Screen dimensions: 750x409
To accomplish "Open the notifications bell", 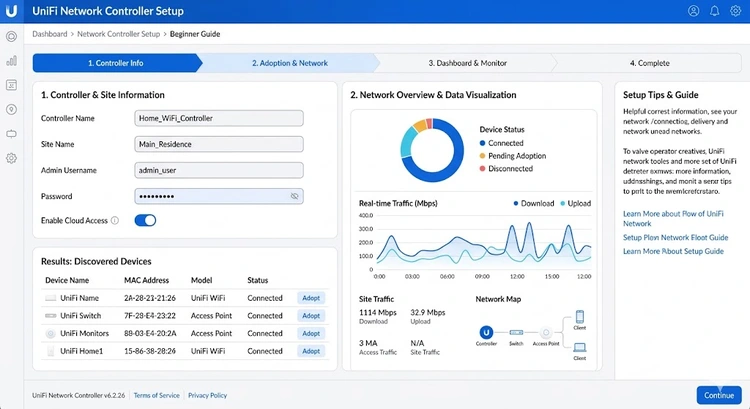I will tap(714, 11).
